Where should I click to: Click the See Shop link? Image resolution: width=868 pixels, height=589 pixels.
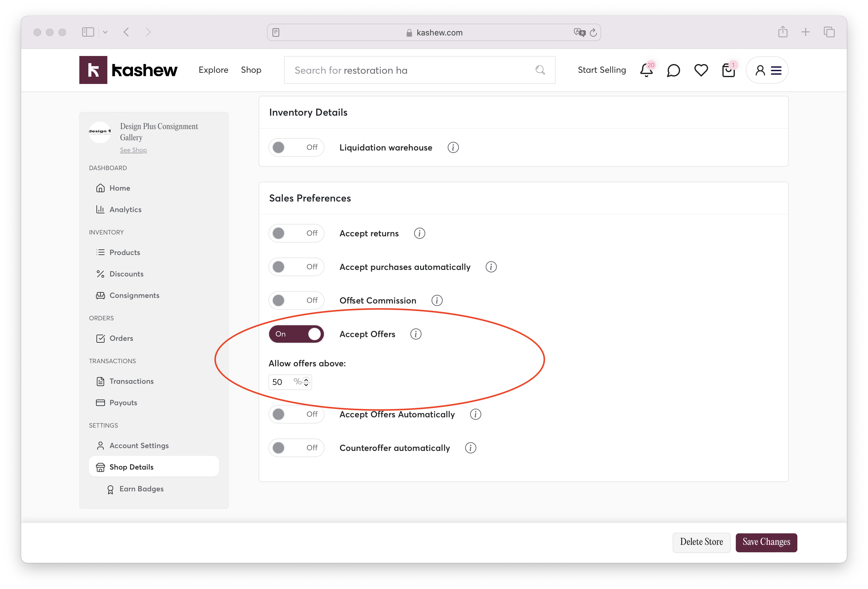133,150
